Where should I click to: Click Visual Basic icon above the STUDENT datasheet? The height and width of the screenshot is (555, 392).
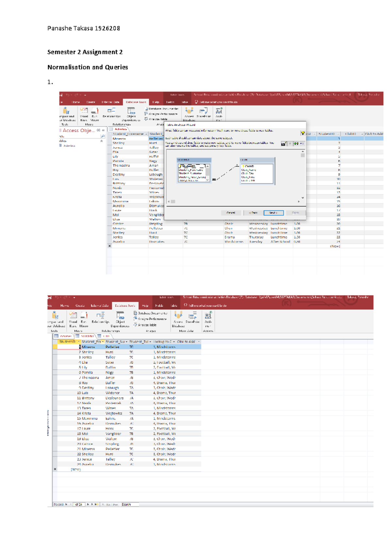(73, 317)
